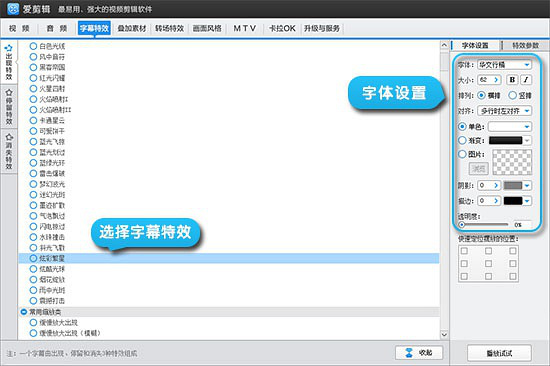Screen dimensions: 550x366
Task: Click the gray shadow color swatch
Action: [x=513, y=185]
